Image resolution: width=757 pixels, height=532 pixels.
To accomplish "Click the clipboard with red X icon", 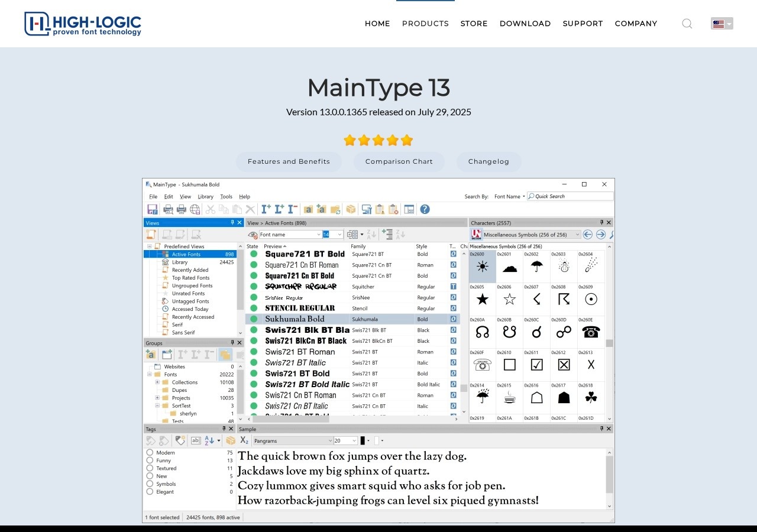I will click(393, 209).
